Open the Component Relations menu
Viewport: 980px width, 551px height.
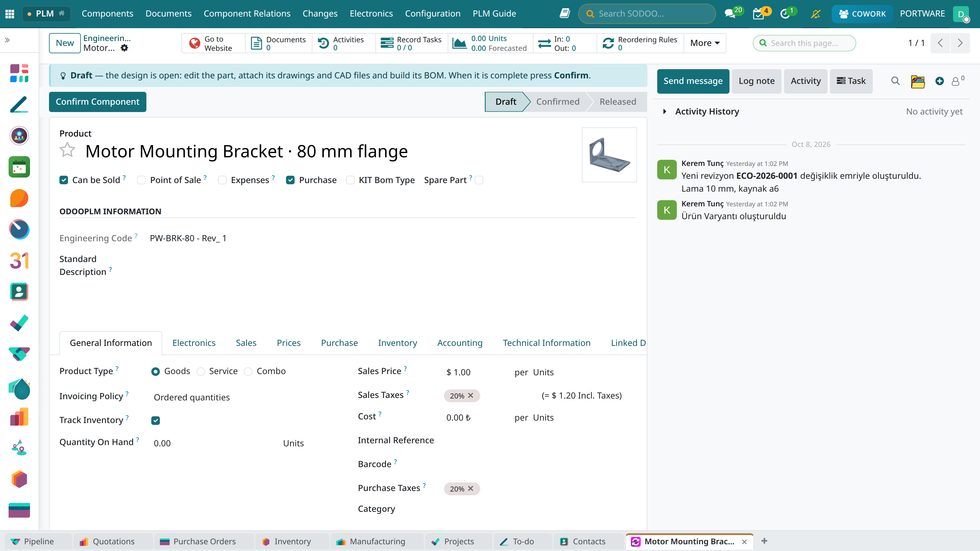pyautogui.click(x=247, y=14)
